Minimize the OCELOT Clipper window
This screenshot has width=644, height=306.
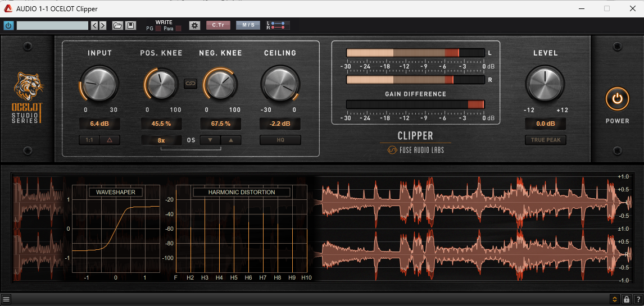[581, 8]
